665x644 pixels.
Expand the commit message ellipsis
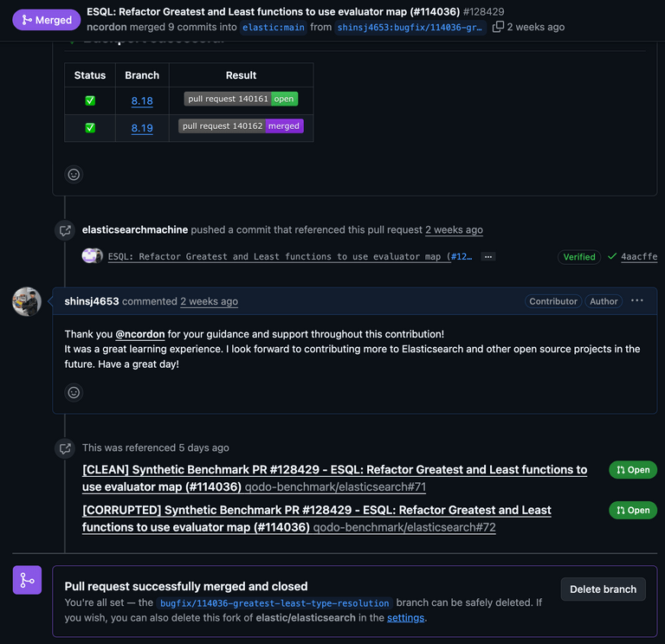488,257
